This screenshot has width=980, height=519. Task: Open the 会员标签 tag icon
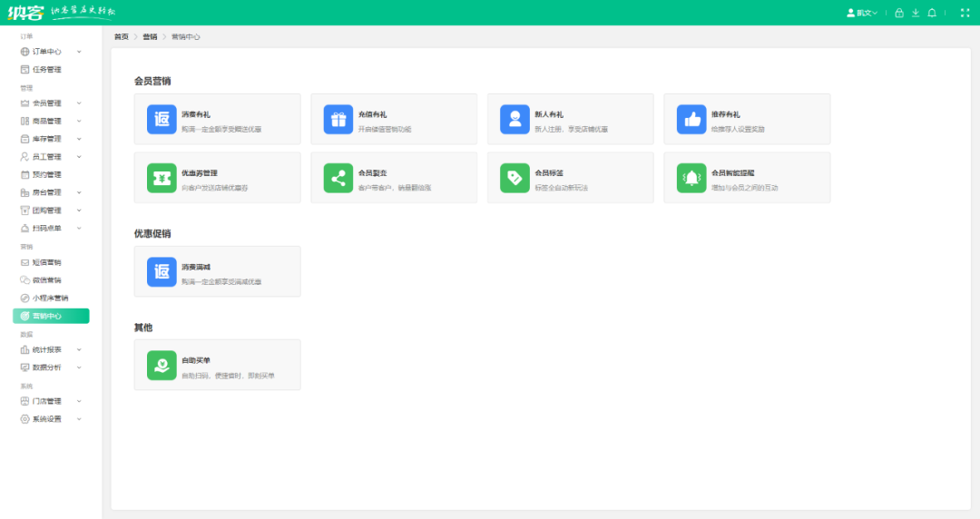click(x=515, y=178)
